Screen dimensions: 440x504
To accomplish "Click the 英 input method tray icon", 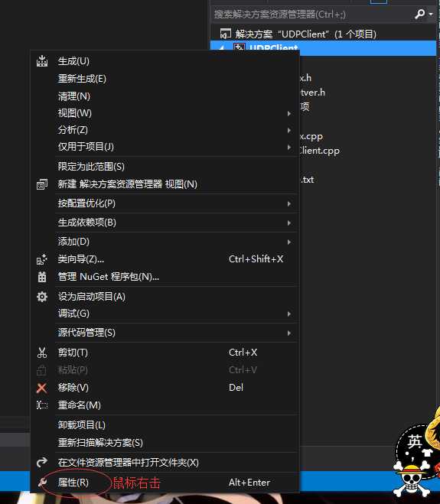I will click(414, 441).
